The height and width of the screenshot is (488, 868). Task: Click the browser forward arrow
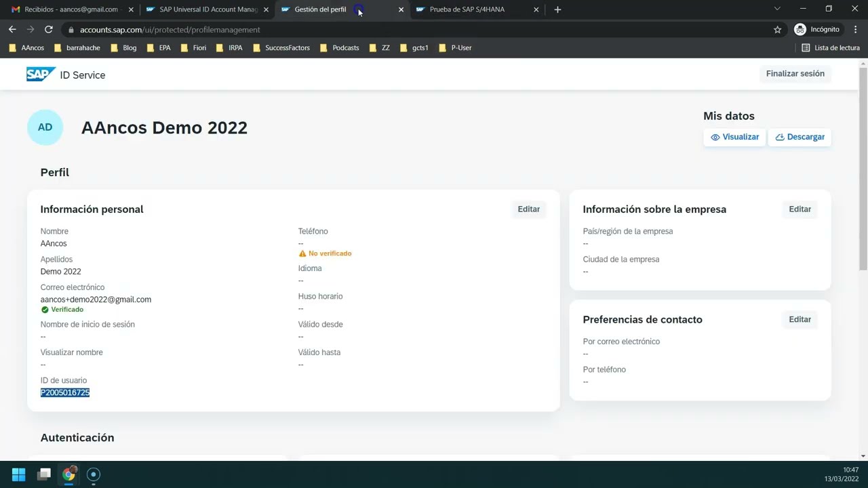pos(31,30)
